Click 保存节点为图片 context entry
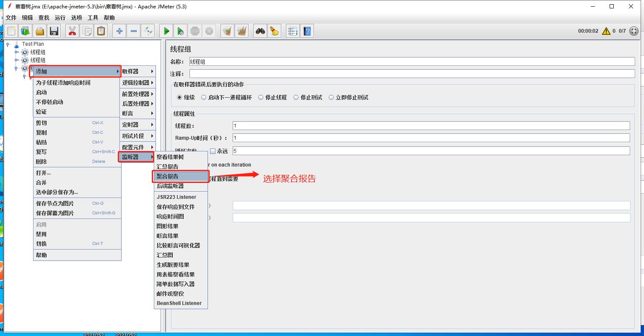Screen dimensions: 644x336 click(77, 203)
